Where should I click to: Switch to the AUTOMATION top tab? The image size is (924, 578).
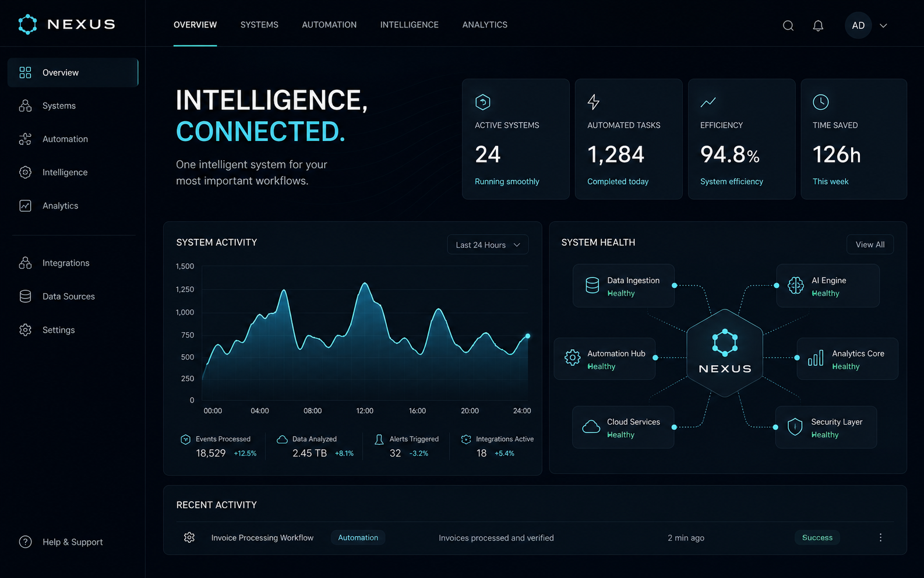tap(329, 25)
